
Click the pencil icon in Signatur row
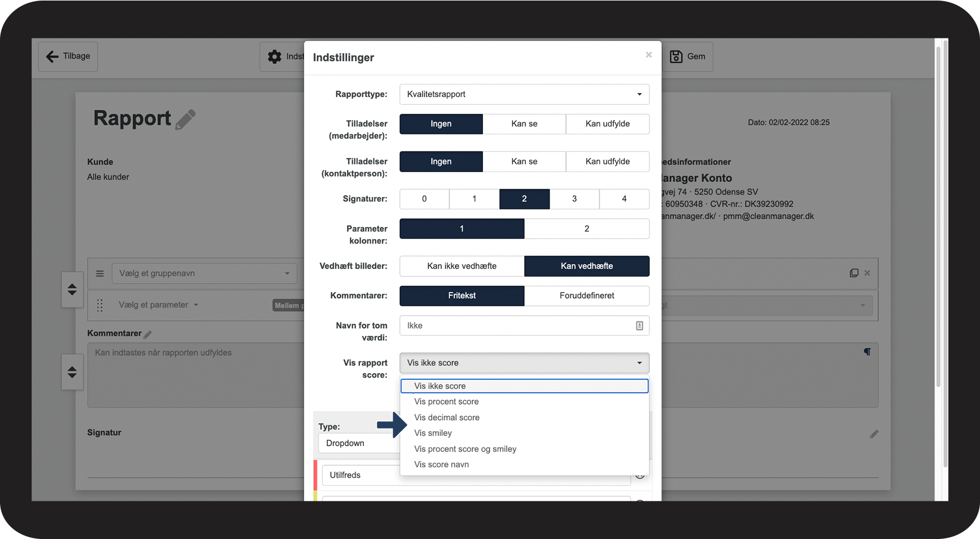point(874,434)
